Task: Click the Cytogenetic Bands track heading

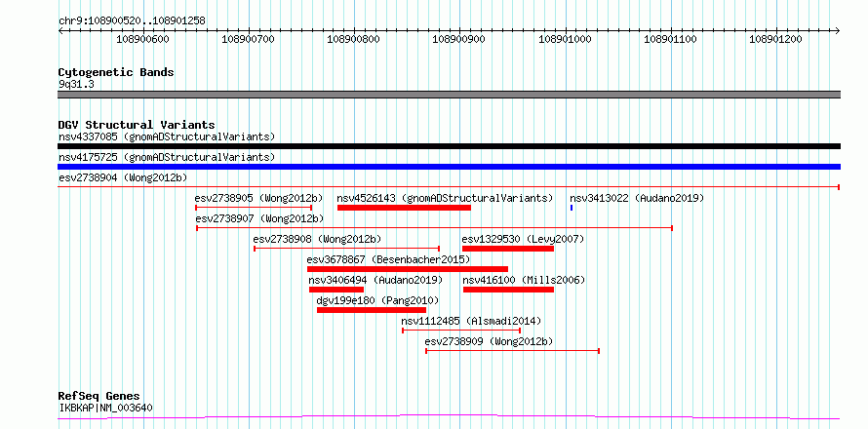Action: click(116, 72)
